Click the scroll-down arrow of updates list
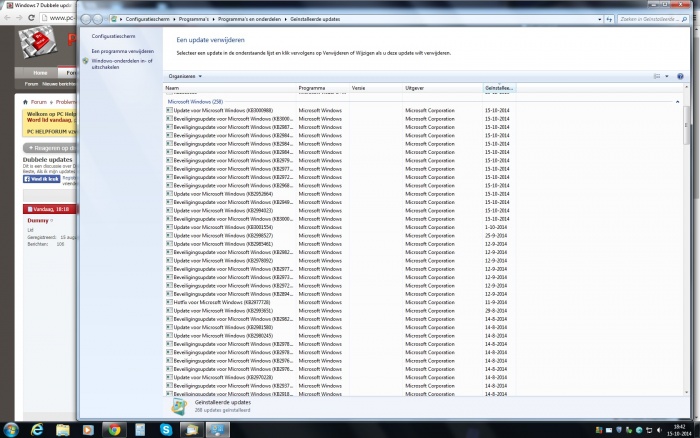 pyautogui.click(x=687, y=393)
